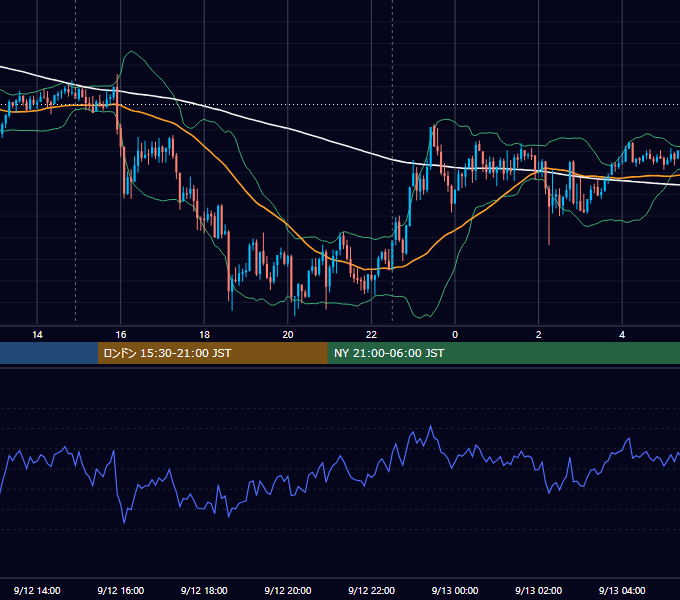
Task: Click the 9/12 20:00 time label
Action: [288, 590]
